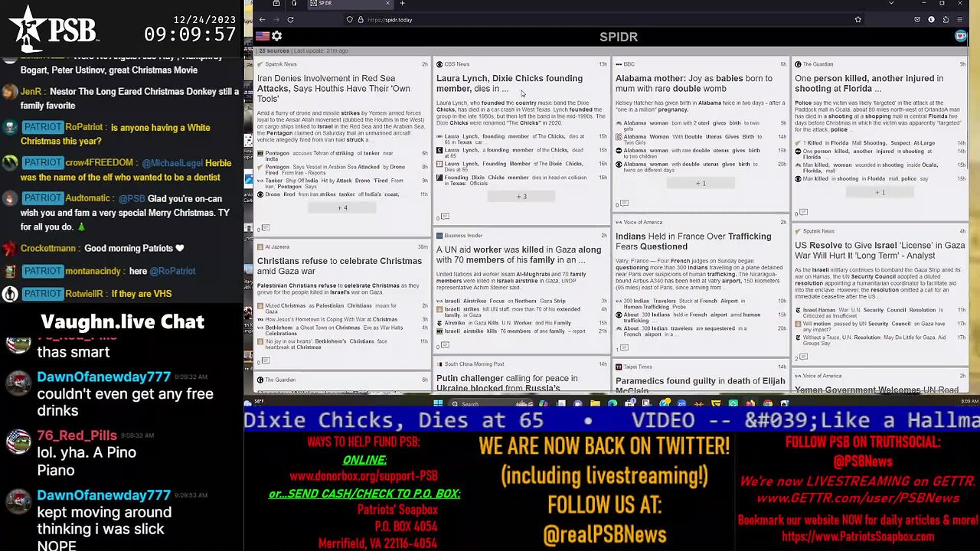Open headline Alabama mother: Joy as babies born
The height and width of the screenshot is (551, 980).
[694, 83]
